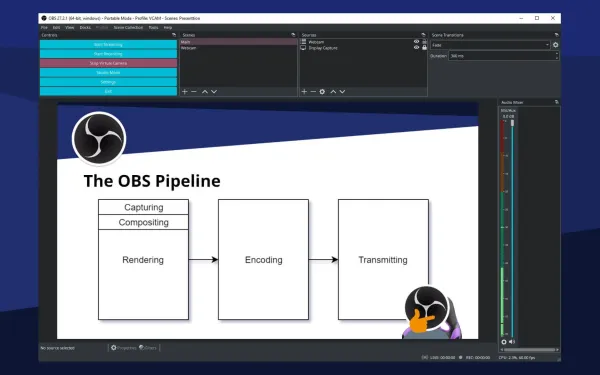Undock the Scenes panel using its float icon
The height and width of the screenshot is (375, 600).
[293, 35]
